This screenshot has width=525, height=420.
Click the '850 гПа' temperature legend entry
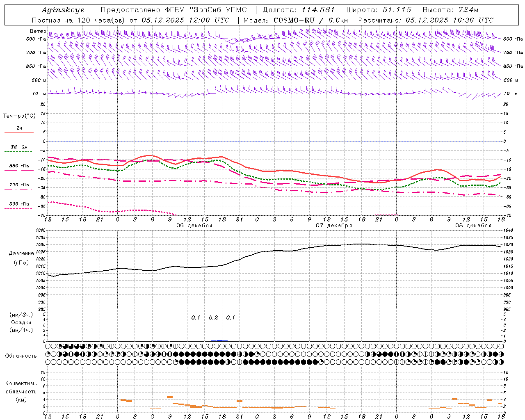click(19, 166)
